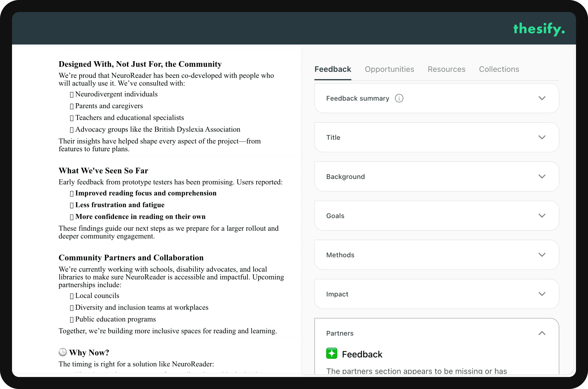Click the clock icon beside Why Now?
This screenshot has width=588, height=389.
click(x=63, y=352)
